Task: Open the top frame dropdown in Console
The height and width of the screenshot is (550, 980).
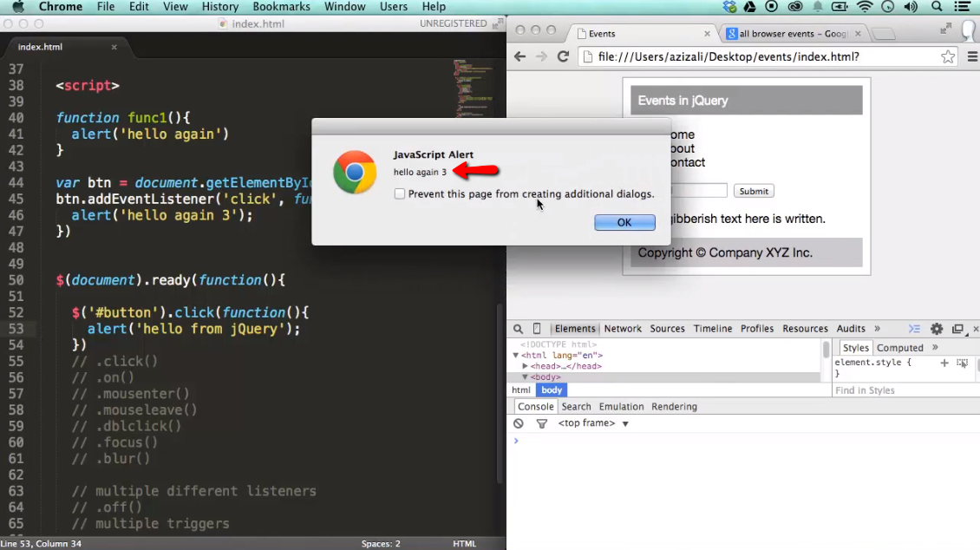Action: tap(593, 422)
